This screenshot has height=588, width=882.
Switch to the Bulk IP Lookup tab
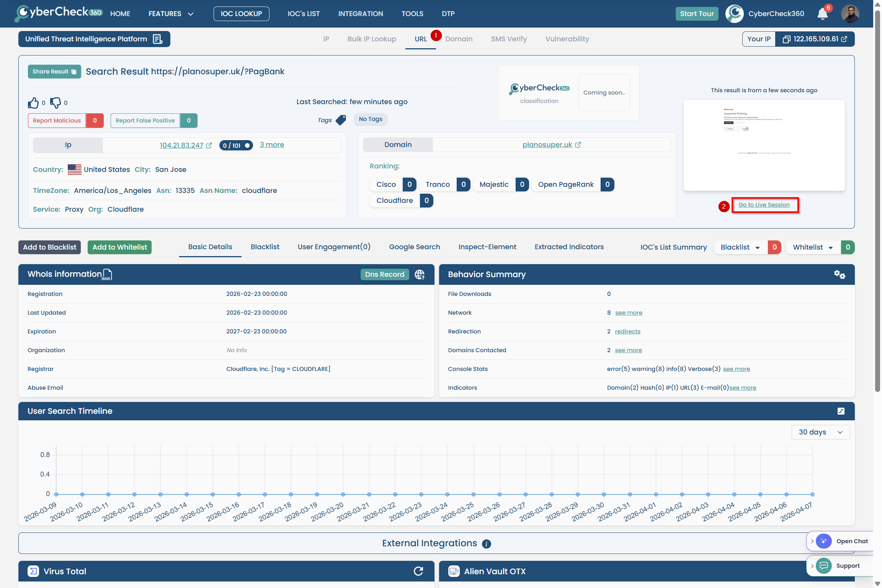372,39
